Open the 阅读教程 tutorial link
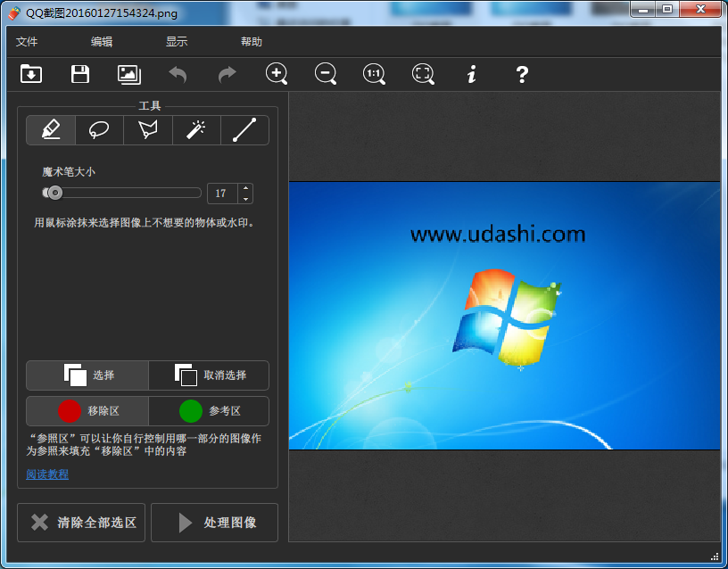Screen dimensions: 728x569 (47, 474)
